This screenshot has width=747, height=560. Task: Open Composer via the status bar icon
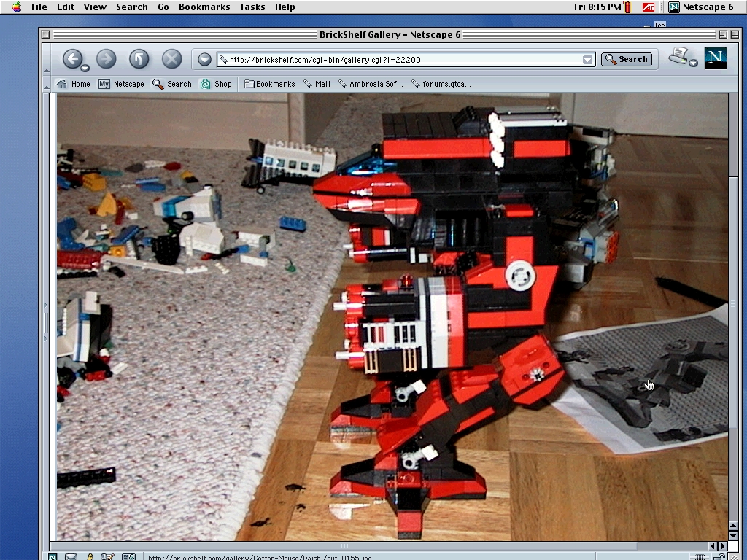pyautogui.click(x=108, y=556)
